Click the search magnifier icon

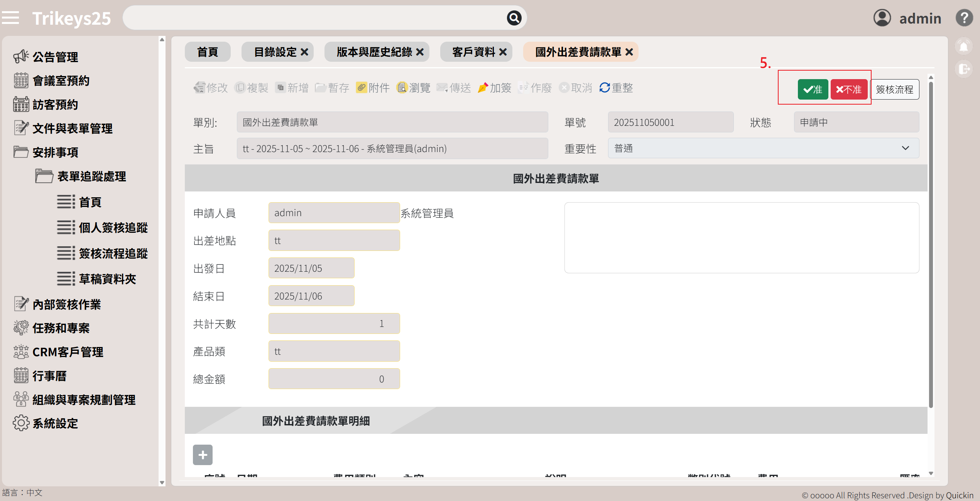tap(514, 18)
